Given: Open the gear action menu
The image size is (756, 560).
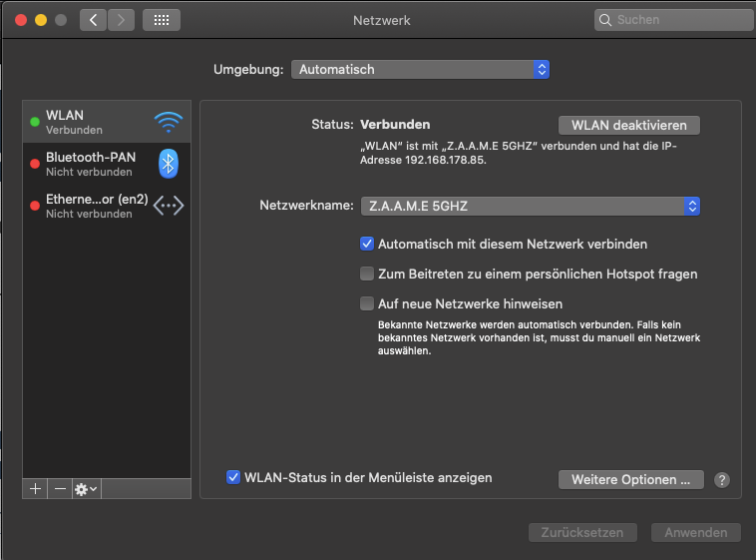Looking at the screenshot, I should pyautogui.click(x=86, y=489).
